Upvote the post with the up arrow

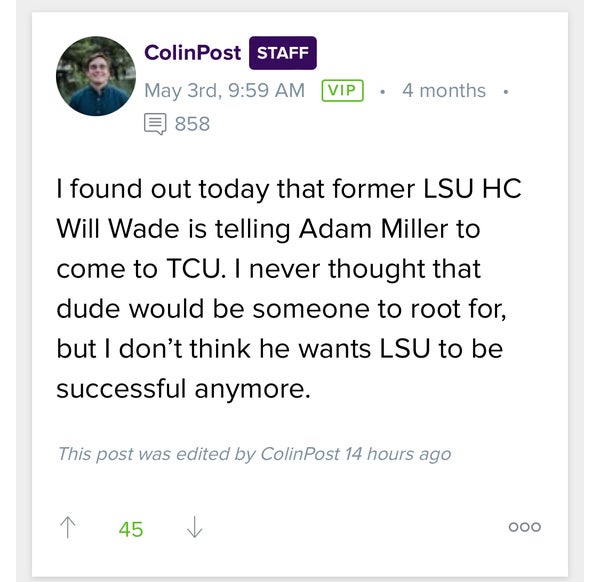tap(68, 527)
